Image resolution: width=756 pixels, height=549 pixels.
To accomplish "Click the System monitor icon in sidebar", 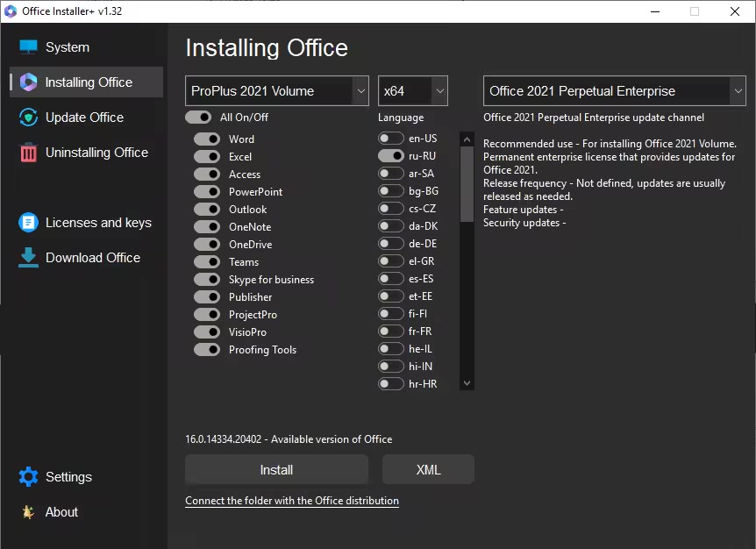I will (29, 47).
